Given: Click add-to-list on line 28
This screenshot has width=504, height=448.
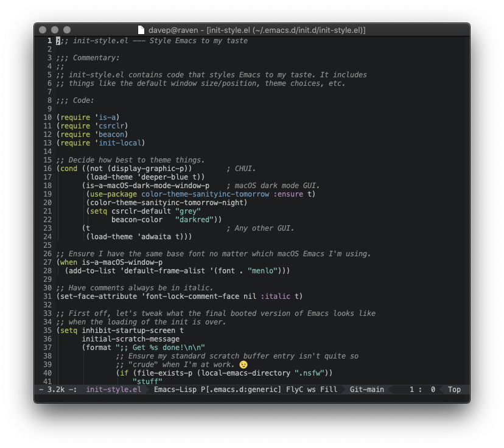Looking at the screenshot, I should point(93,271).
